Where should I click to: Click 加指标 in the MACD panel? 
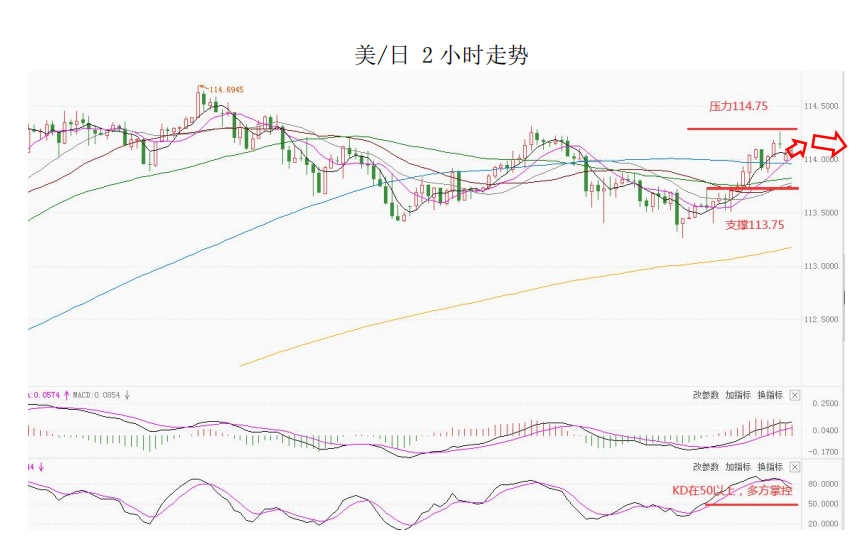pos(737,396)
